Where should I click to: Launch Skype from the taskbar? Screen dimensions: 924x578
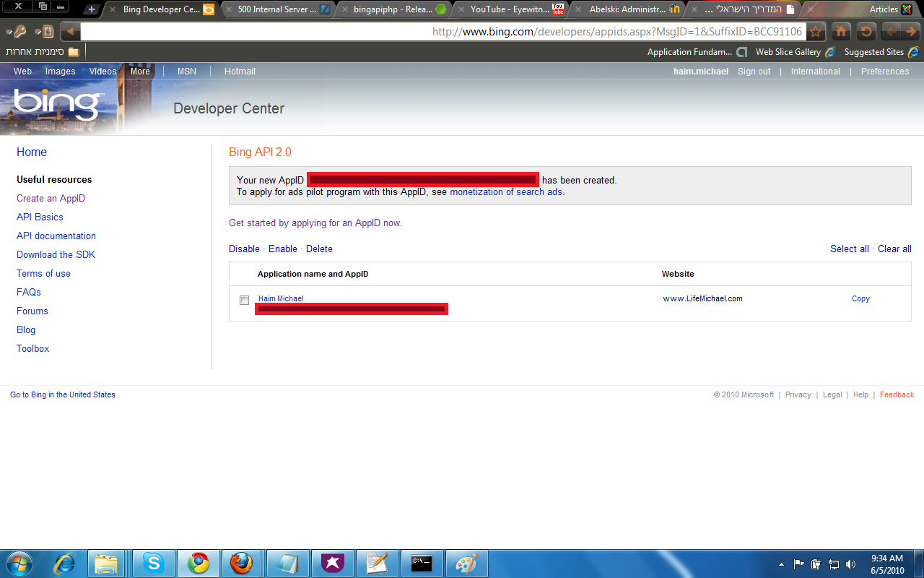click(x=153, y=563)
